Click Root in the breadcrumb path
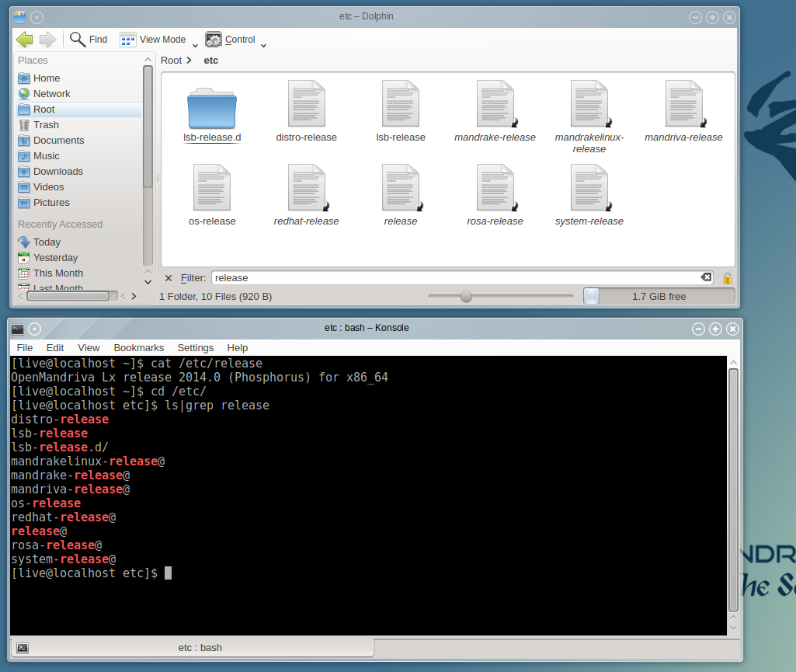 pyautogui.click(x=171, y=61)
